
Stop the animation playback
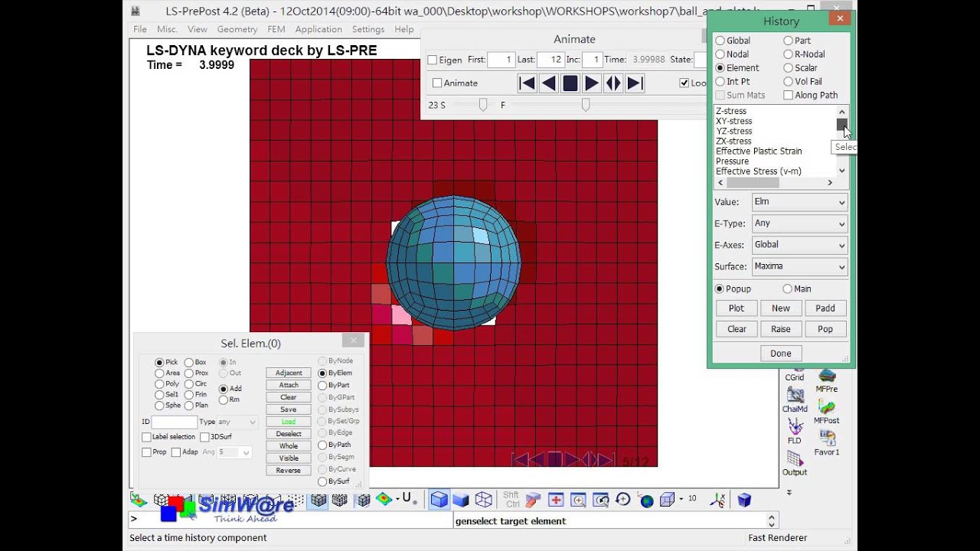[570, 83]
